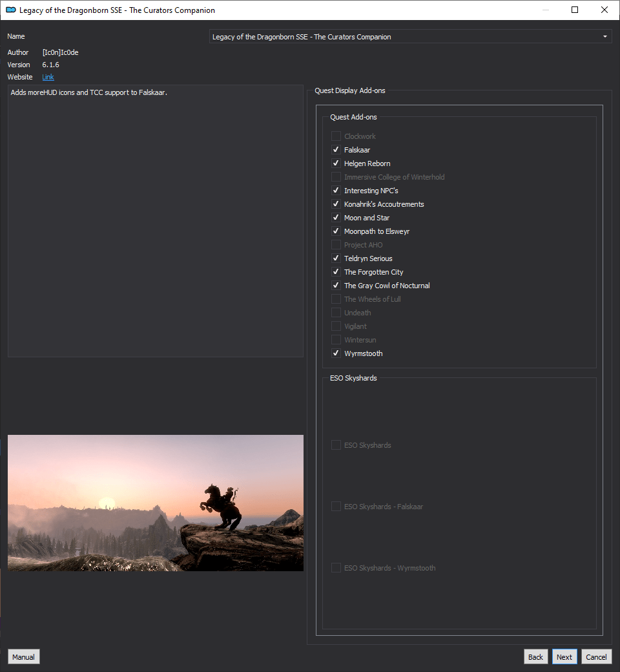This screenshot has height=672, width=620.
Task: Click the Quest Display Add-ons group title
Action: click(350, 90)
